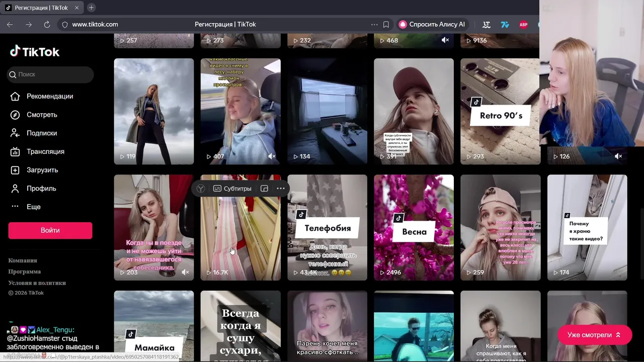
Task: Open Рекомендации home feed in sidebar
Action: 42,96
